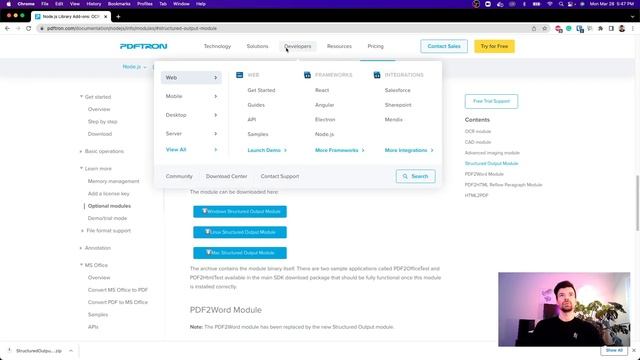The width and height of the screenshot is (640, 360).
Task: Click the browser back arrow
Action: (7, 28)
